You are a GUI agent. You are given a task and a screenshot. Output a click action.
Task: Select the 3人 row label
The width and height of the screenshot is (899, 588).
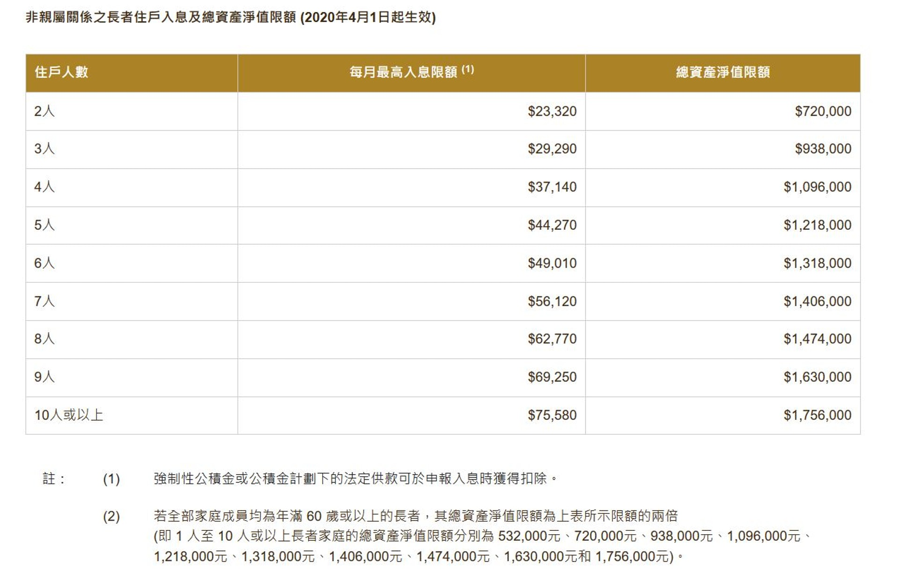pos(44,149)
